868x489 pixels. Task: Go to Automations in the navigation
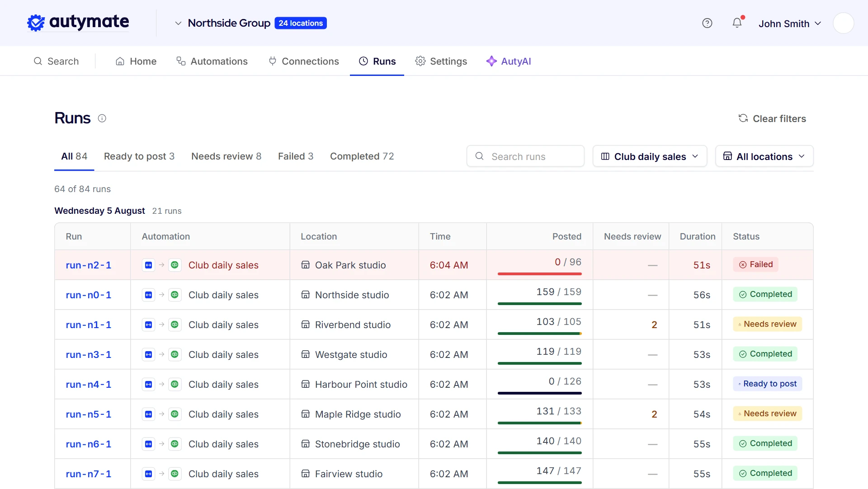click(x=212, y=61)
